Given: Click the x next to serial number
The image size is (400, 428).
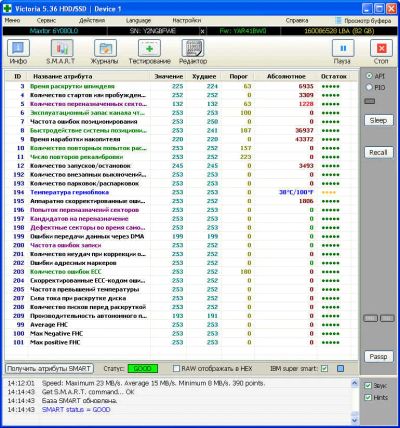Looking at the screenshot, I should [202, 31].
